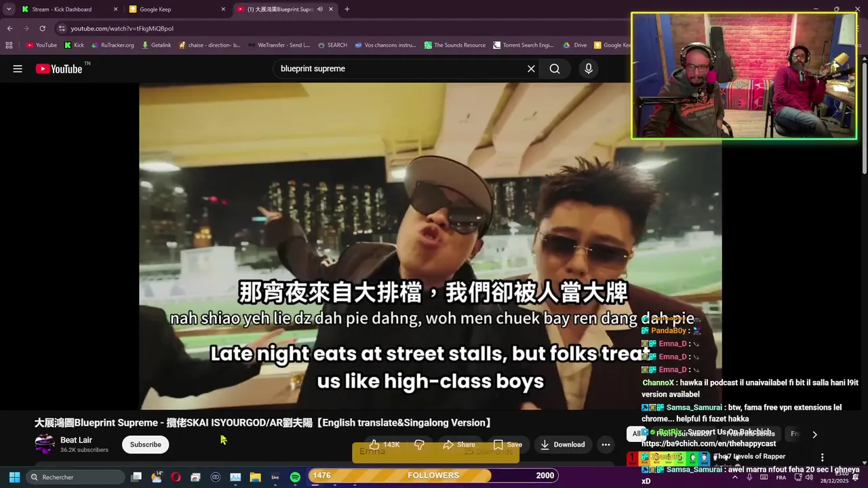Start voice search with microphone icon
Image resolution: width=868 pixels, height=488 pixels.
pos(589,68)
